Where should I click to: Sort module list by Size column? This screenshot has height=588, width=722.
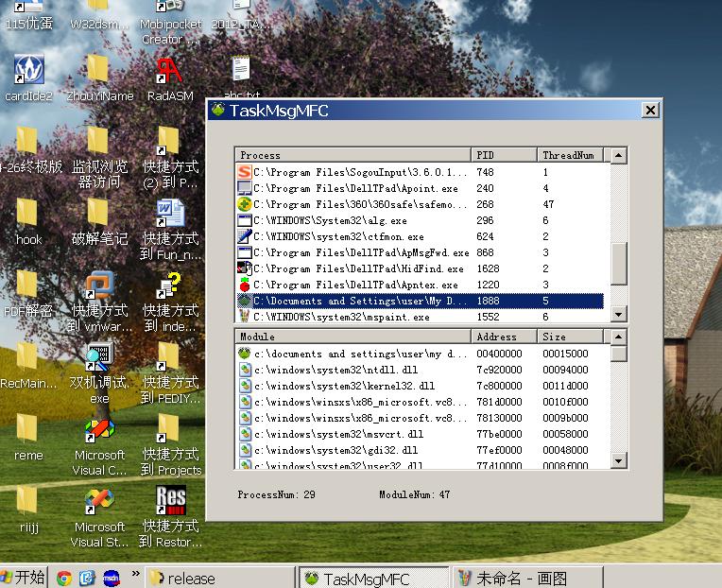pos(570,337)
